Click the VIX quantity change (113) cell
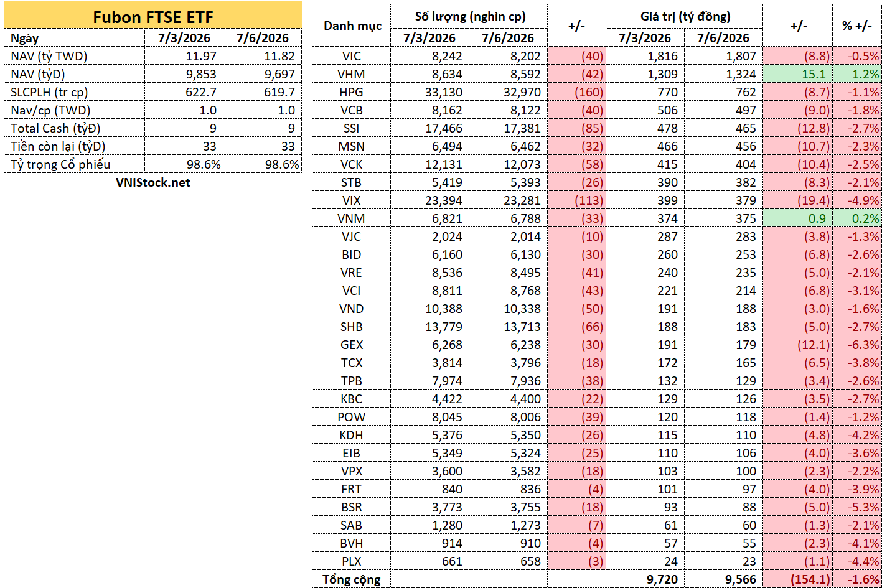Viewport: 882px width, 588px height. pyautogui.click(x=576, y=200)
